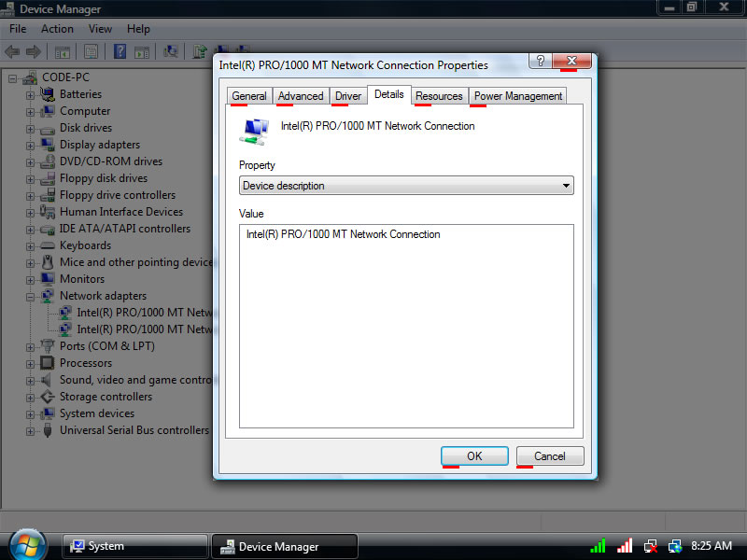Click the Update Driver Software toolbar icon

pos(200,51)
